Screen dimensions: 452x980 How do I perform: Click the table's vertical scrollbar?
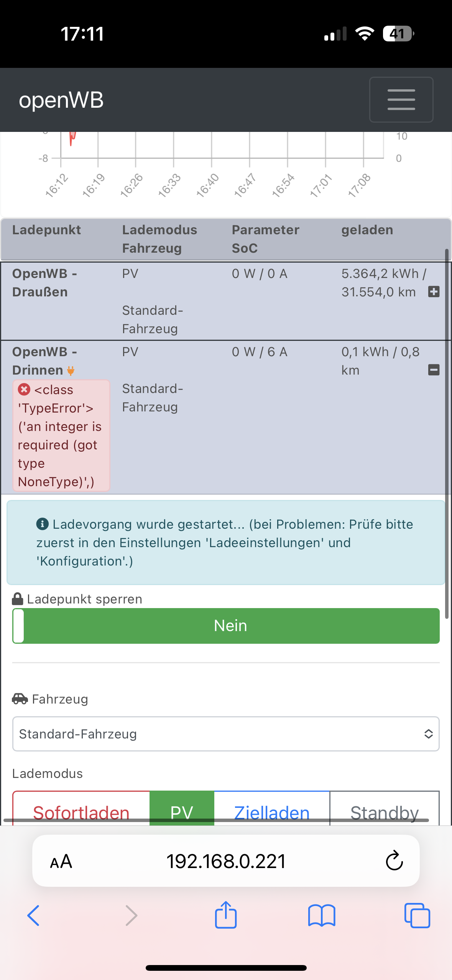447,433
